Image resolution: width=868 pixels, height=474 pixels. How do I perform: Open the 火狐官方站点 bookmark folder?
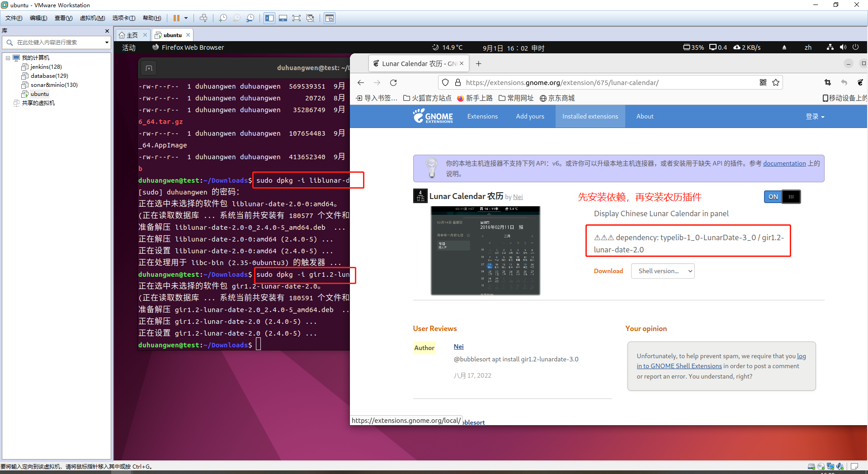427,98
